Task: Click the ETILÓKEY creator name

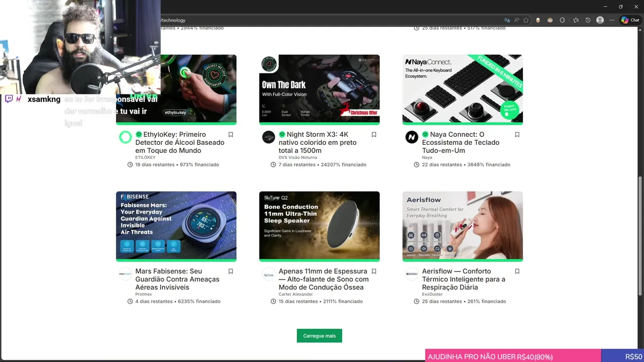Action: (x=145, y=157)
